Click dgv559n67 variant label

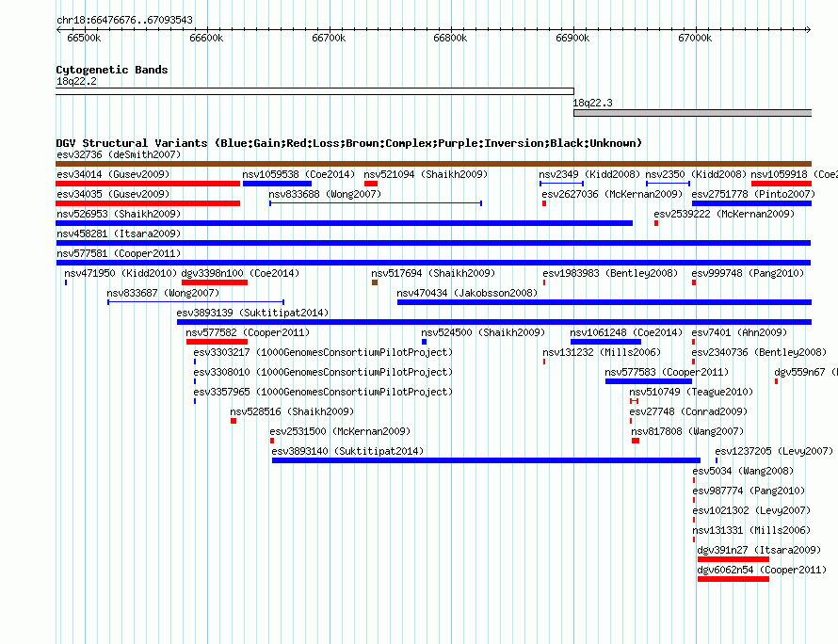click(806, 372)
